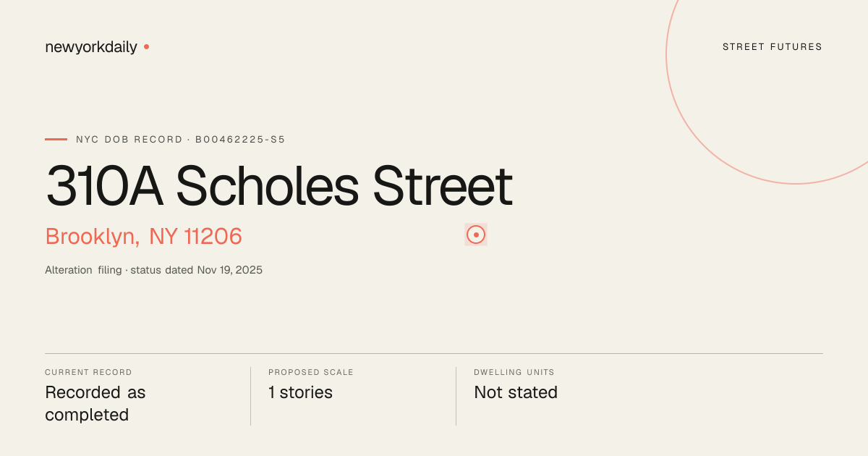This screenshot has height=456, width=868.
Task: Select the Nov 19, 2025 status date
Action: (230, 270)
